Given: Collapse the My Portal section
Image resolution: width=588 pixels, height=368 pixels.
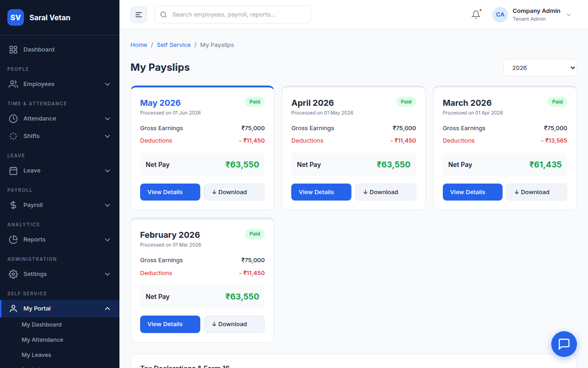Looking at the screenshot, I should coord(107,309).
